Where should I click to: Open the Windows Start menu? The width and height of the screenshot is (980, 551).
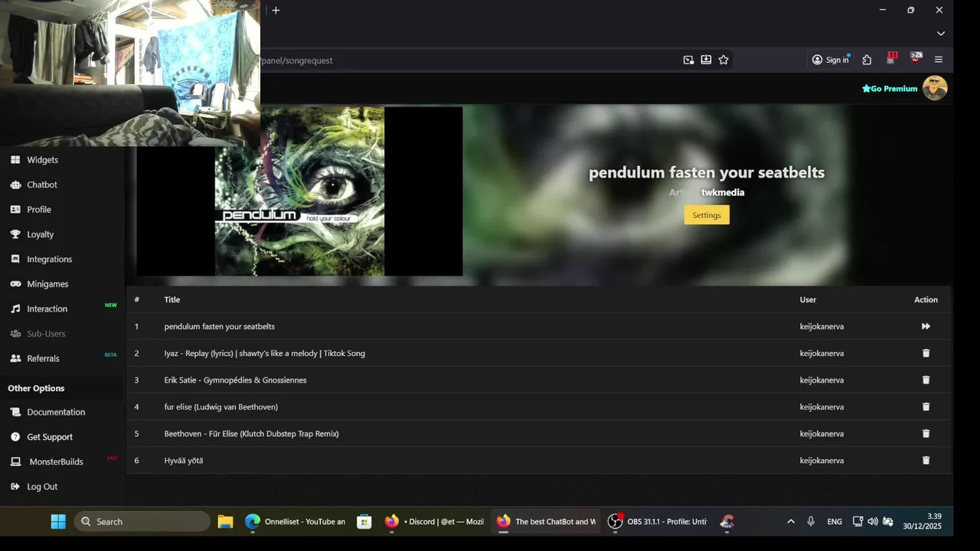58,522
